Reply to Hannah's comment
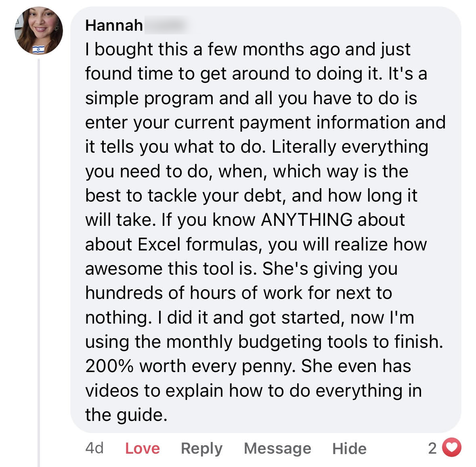476x467 pixels. coord(201,449)
